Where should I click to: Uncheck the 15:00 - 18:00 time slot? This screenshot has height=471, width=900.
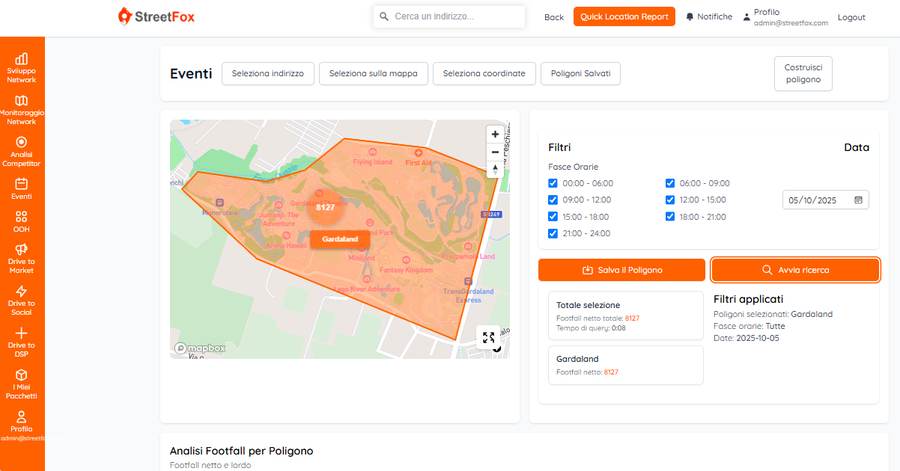click(x=553, y=216)
